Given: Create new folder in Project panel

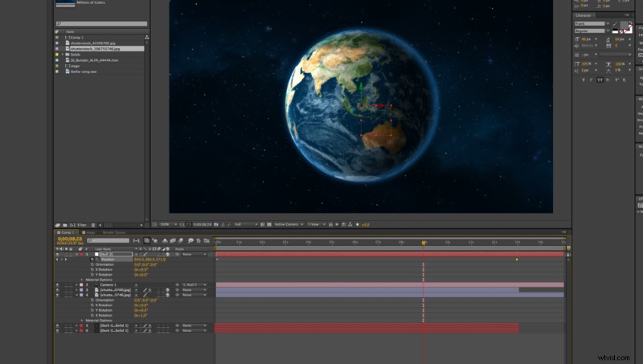Looking at the screenshot, I should tap(65, 225).
